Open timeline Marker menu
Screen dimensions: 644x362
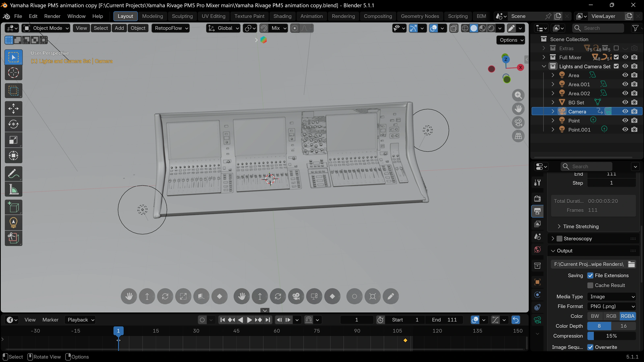pos(50,320)
